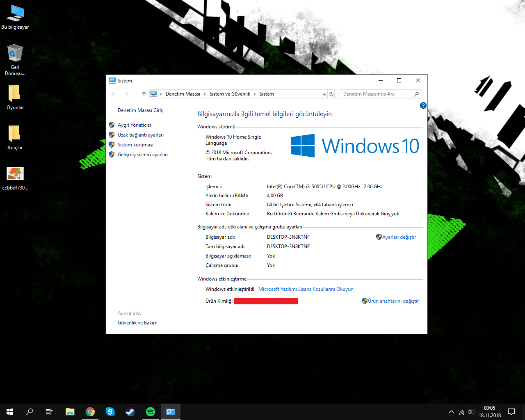Click the 4,00 GB RAM value
Viewport: 525px width, 420px height.
275,196
